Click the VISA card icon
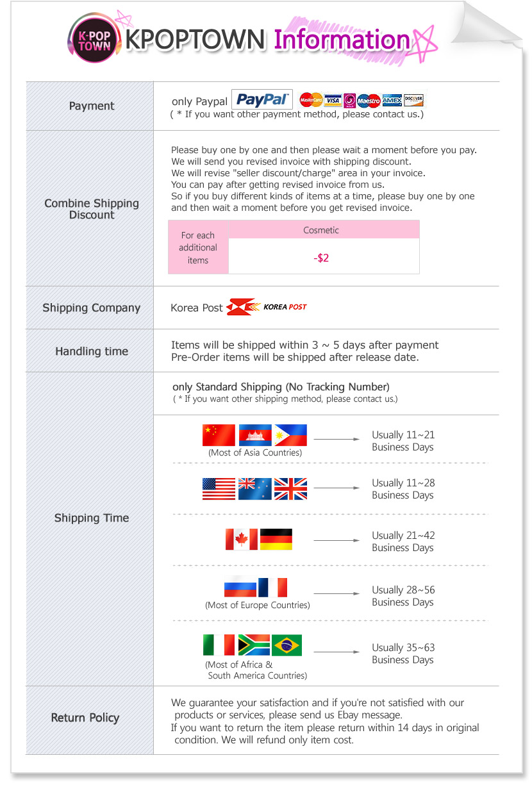The image size is (532, 801). coord(333,101)
